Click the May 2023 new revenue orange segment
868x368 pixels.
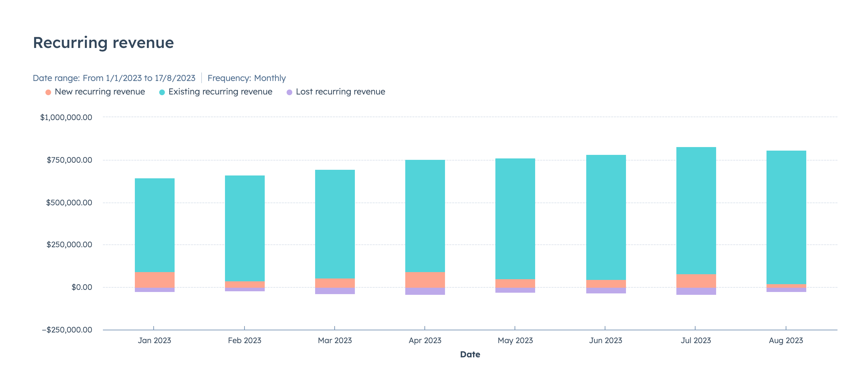[515, 283]
